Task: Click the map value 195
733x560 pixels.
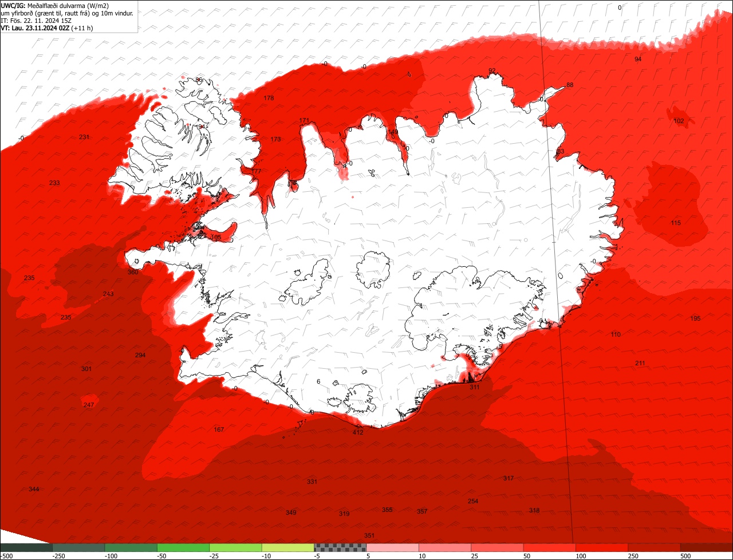Action: (695, 318)
